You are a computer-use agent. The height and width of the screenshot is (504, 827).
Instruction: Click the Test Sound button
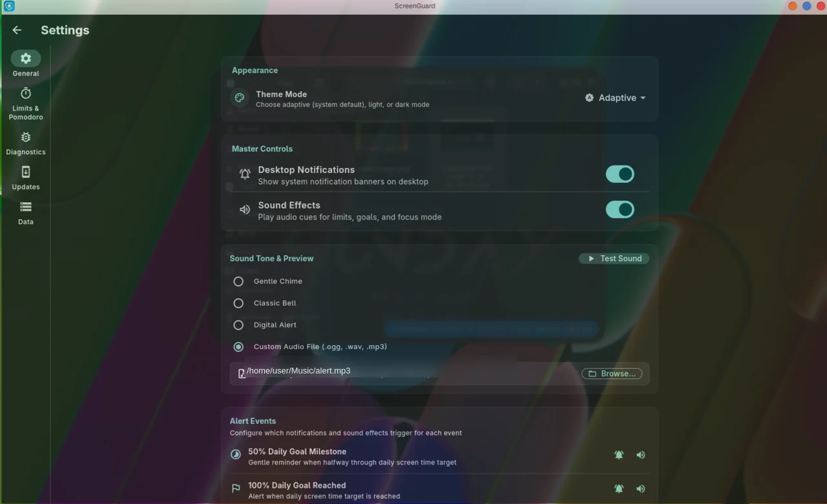click(x=614, y=258)
